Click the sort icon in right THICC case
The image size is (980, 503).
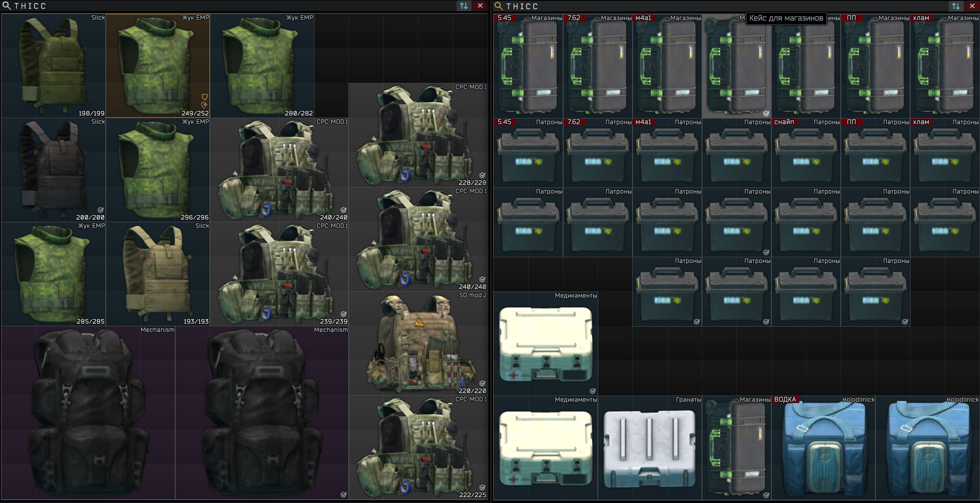click(956, 6)
